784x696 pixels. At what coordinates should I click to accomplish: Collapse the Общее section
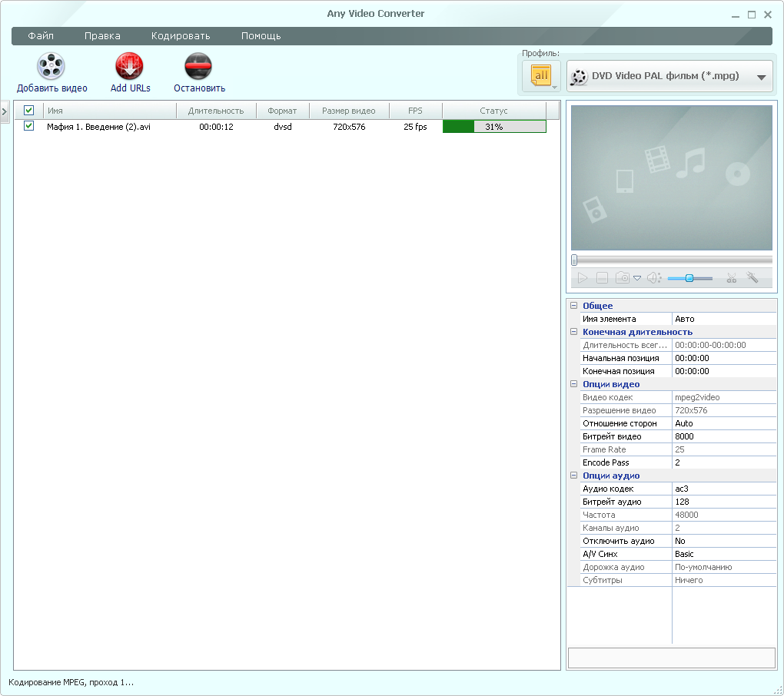click(574, 305)
